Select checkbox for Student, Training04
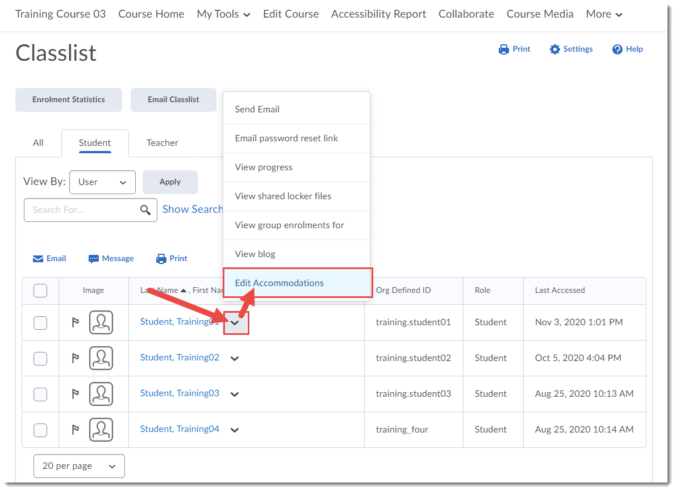The height and width of the screenshot is (491, 676). tap(40, 430)
